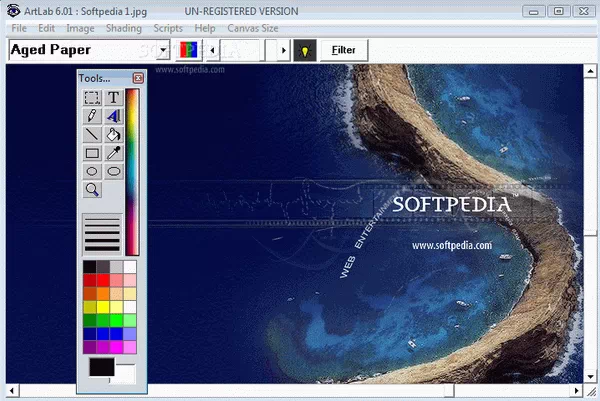This screenshot has height=401, width=600.
Task: Click the RGB color channels icon
Action: (x=189, y=50)
